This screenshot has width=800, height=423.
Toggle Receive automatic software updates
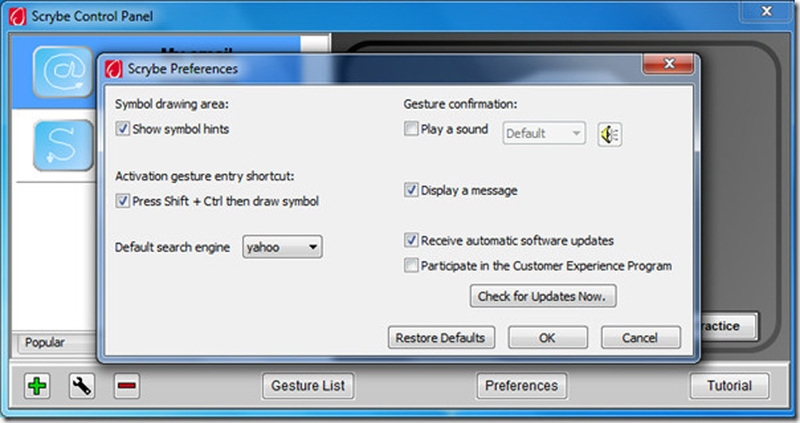point(411,240)
